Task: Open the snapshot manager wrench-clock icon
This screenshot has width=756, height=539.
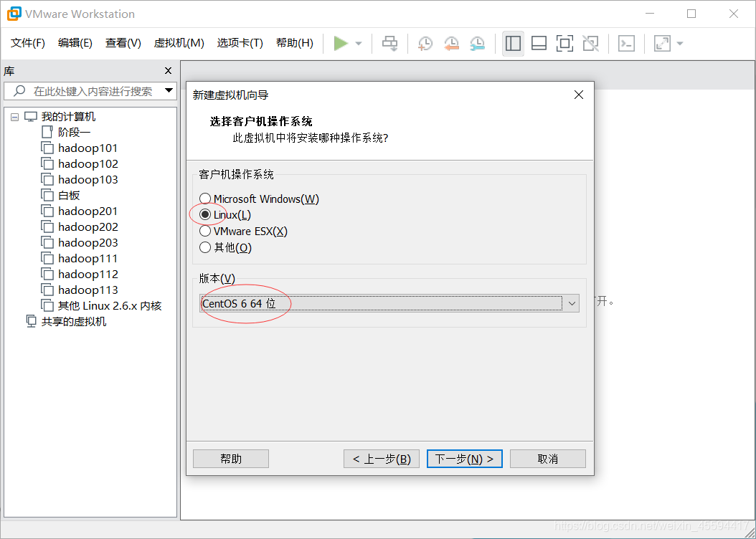Action: pos(477,43)
